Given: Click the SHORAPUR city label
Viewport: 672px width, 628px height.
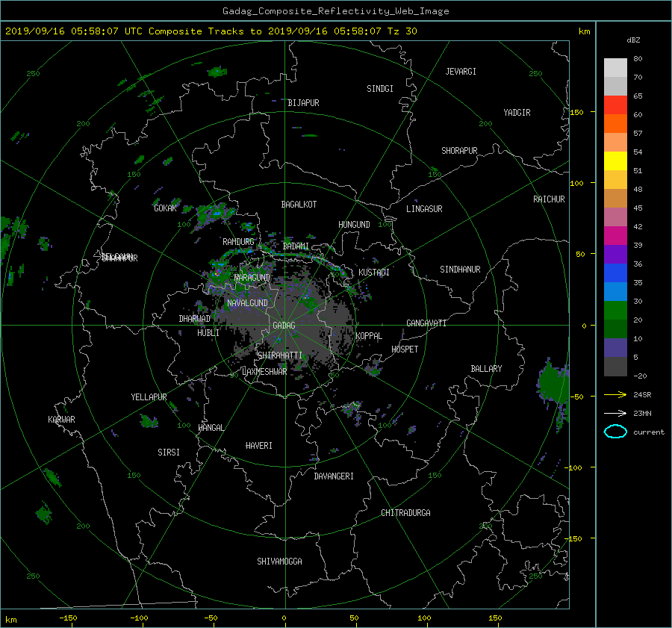Looking at the screenshot, I should 459,151.
